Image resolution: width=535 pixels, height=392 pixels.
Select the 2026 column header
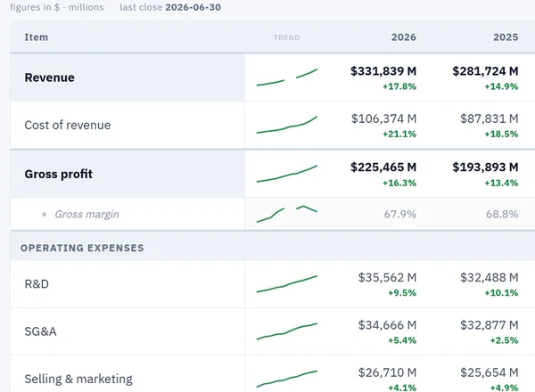tap(404, 37)
